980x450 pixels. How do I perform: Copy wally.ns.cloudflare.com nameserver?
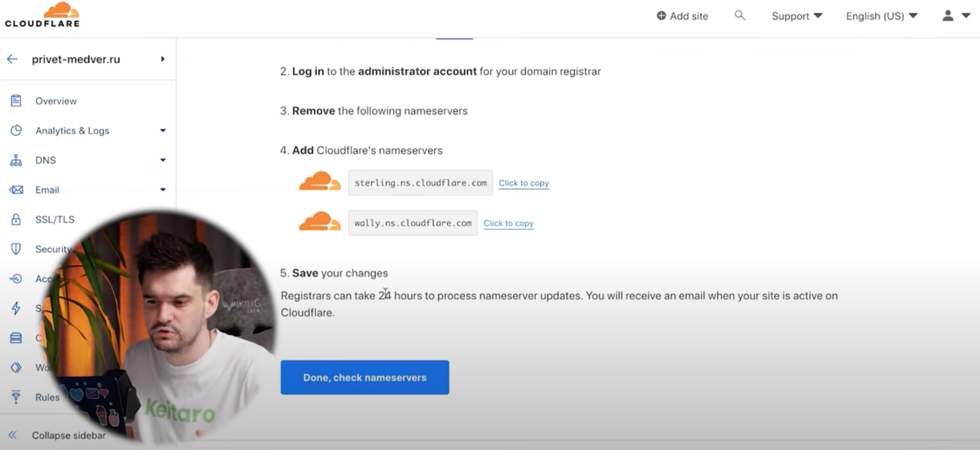508,223
